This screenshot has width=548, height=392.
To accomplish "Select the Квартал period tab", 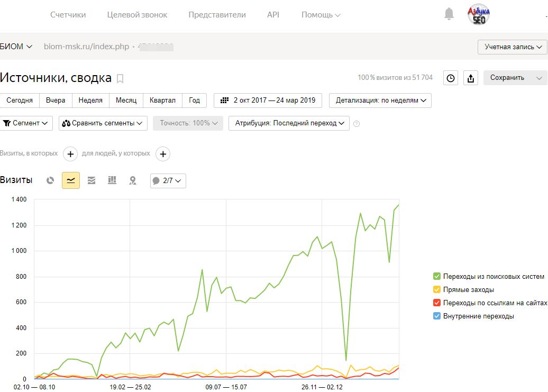I will pos(162,101).
